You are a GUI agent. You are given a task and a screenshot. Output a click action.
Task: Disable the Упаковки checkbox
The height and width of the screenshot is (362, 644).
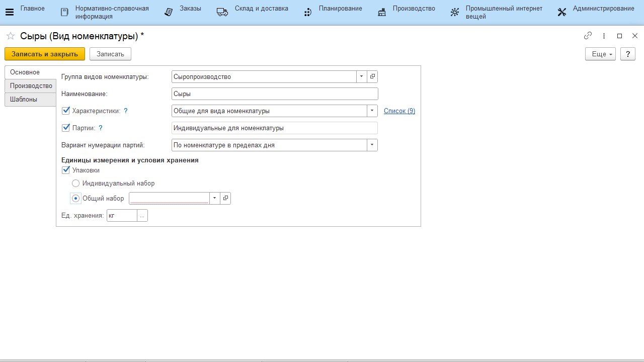click(66, 170)
